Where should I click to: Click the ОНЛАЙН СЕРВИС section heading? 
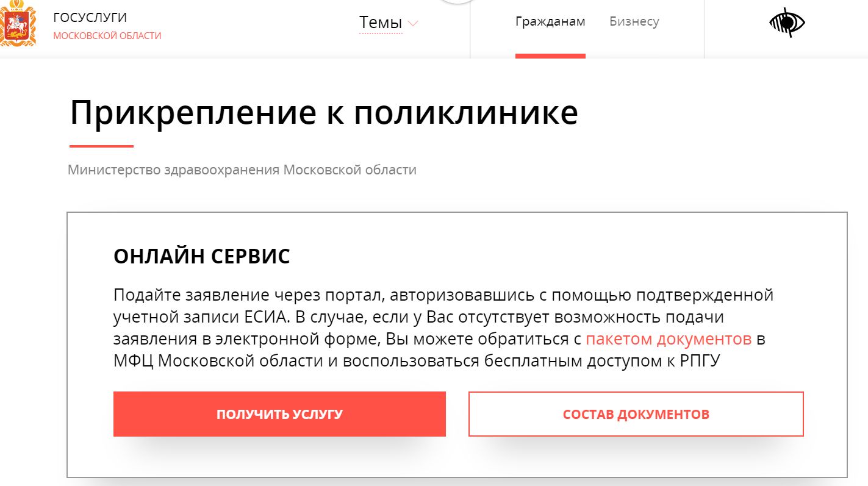click(x=202, y=257)
